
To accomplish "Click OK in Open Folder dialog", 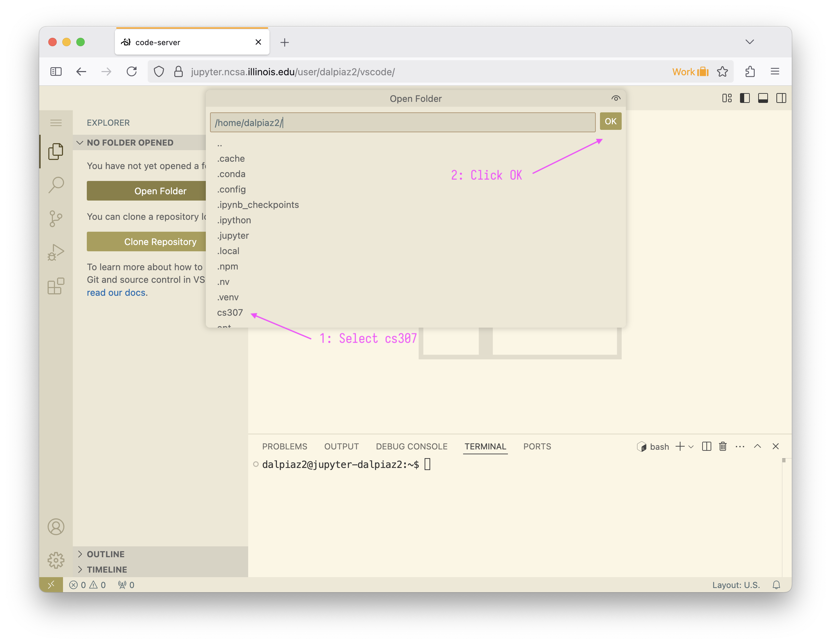I will coord(610,121).
